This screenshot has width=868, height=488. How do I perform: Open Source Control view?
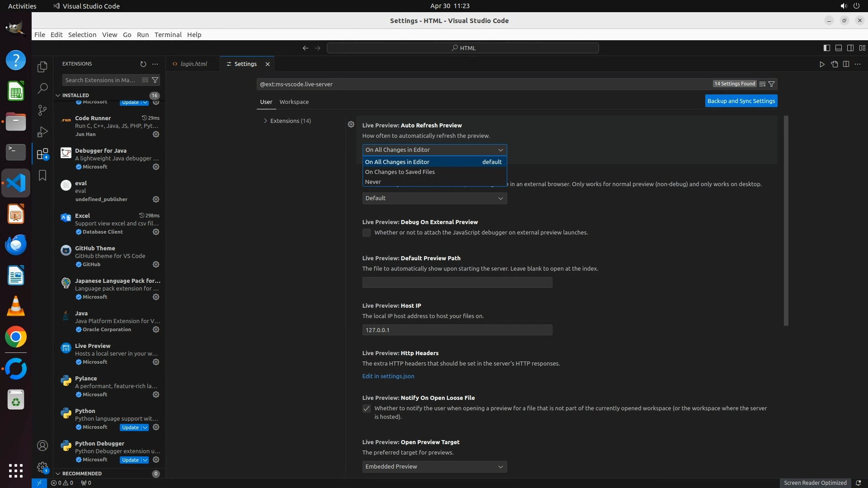pyautogui.click(x=42, y=110)
